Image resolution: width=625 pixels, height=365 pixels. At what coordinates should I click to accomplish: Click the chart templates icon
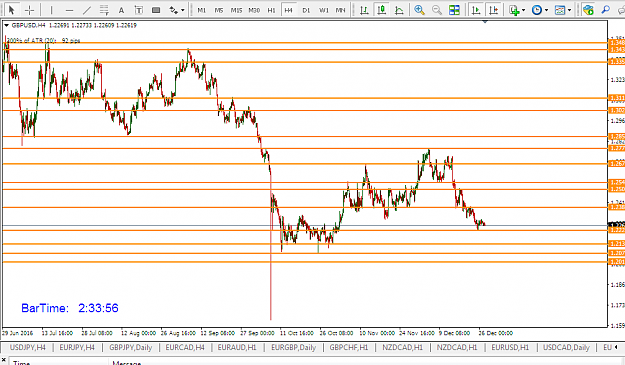560,10
